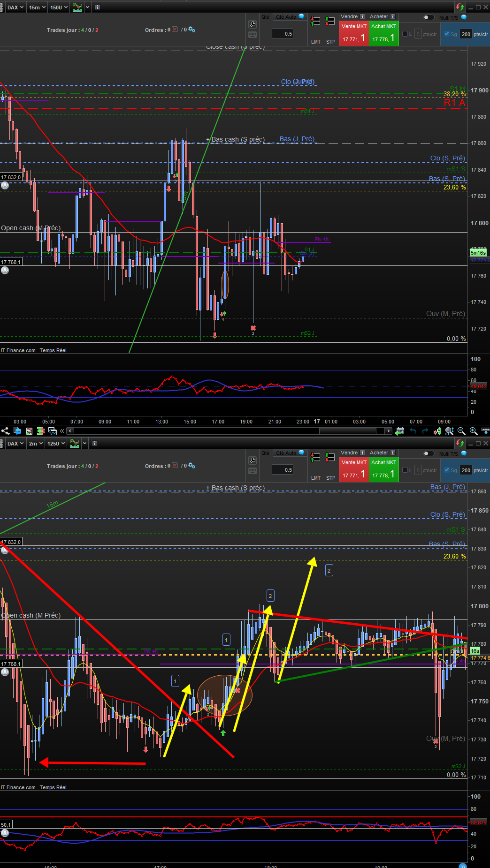
Task: Open order settings gears in 15m panel
Action: [191, 30]
